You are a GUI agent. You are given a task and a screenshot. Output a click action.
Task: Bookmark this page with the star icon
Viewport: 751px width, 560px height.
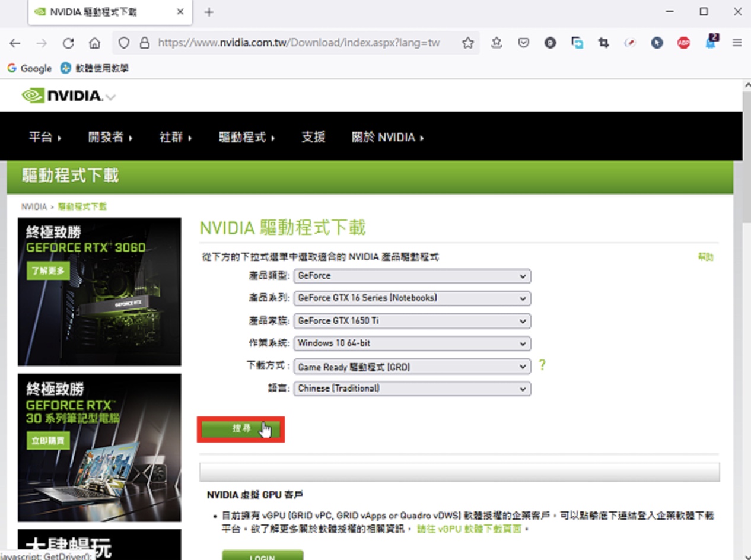(x=468, y=43)
